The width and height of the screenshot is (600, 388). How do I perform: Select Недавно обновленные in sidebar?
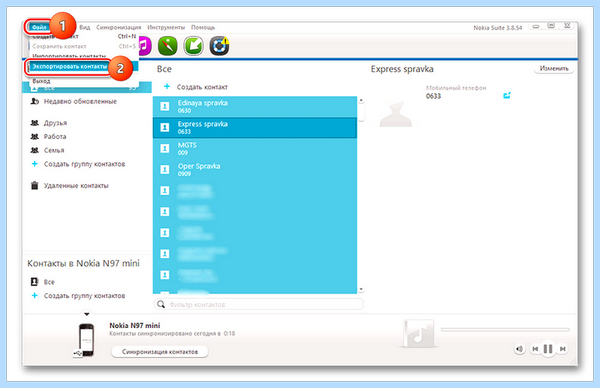tap(80, 101)
